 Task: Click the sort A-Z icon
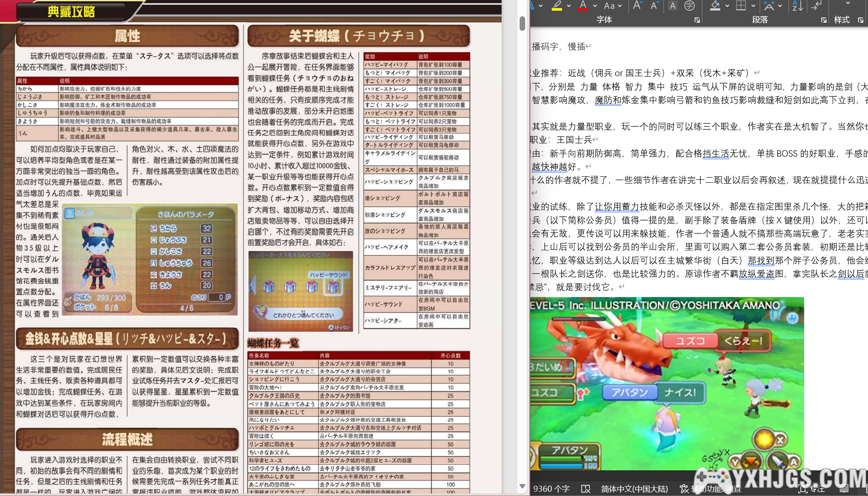(797, 6)
